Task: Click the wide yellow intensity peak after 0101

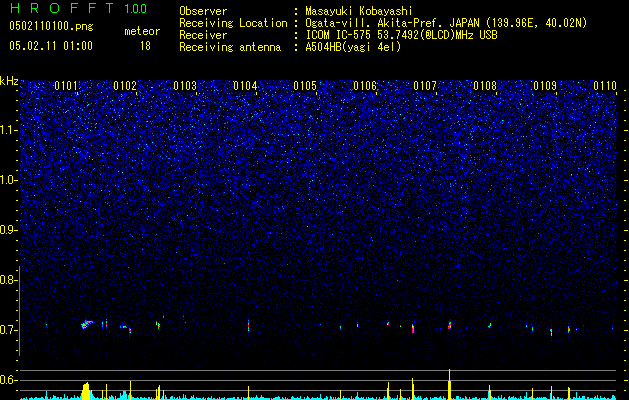Action: click(86, 391)
